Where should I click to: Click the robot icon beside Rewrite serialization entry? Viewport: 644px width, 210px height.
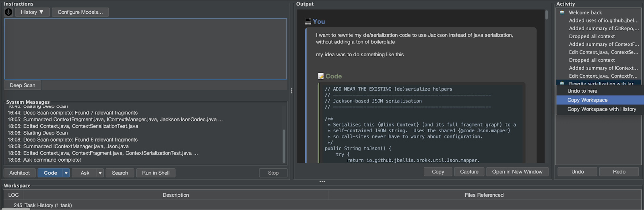562,83
